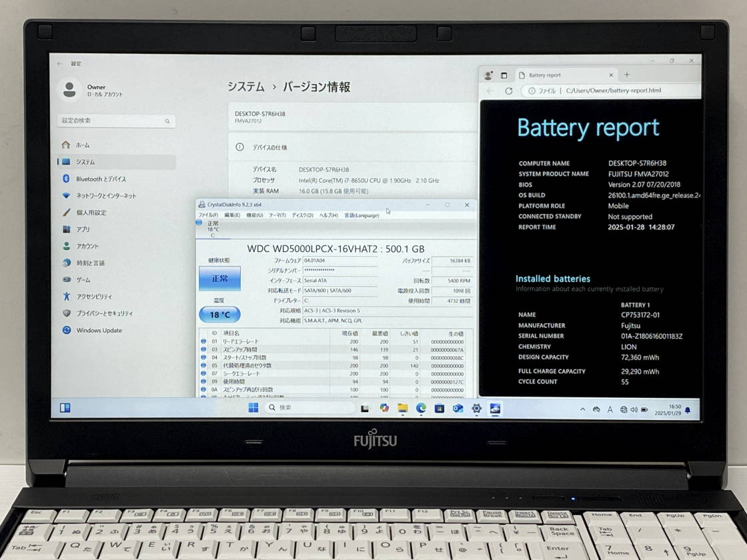Open a new tab in Edge

pos(627,75)
